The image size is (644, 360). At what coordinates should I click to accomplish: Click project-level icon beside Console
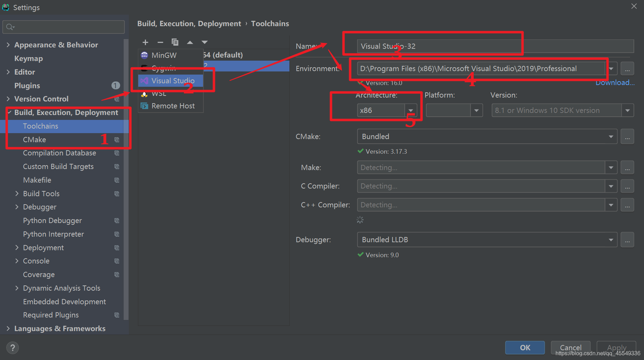tap(117, 261)
